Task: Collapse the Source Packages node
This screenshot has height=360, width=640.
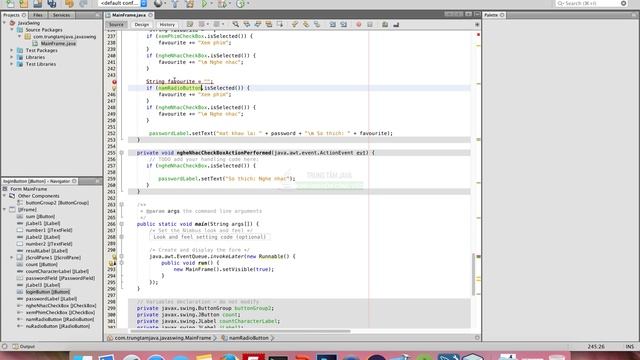Action: (12, 30)
